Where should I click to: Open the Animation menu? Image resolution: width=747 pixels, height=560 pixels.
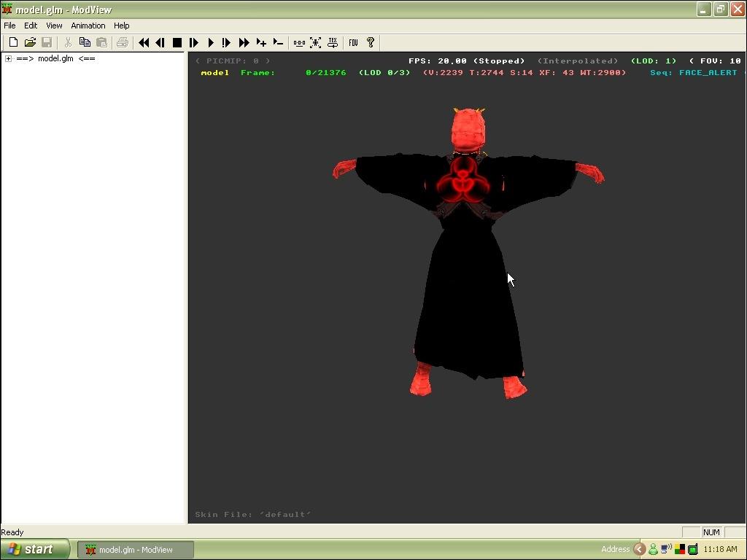(88, 26)
